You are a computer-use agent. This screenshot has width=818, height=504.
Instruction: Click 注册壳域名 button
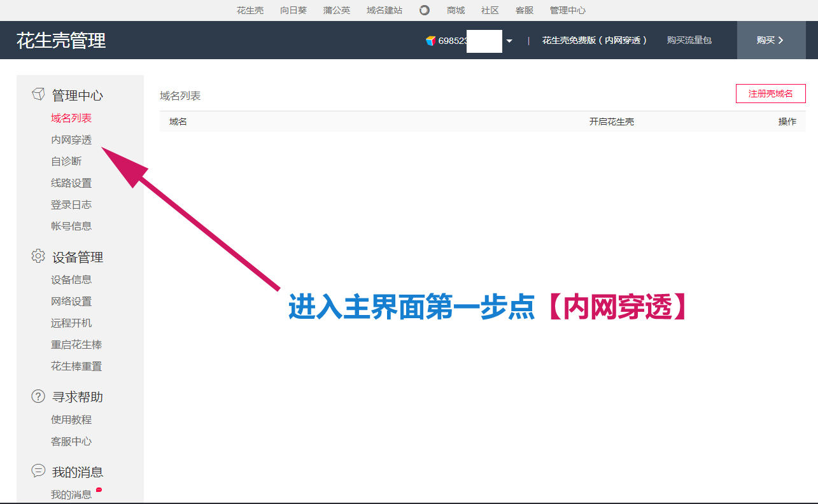(771, 94)
